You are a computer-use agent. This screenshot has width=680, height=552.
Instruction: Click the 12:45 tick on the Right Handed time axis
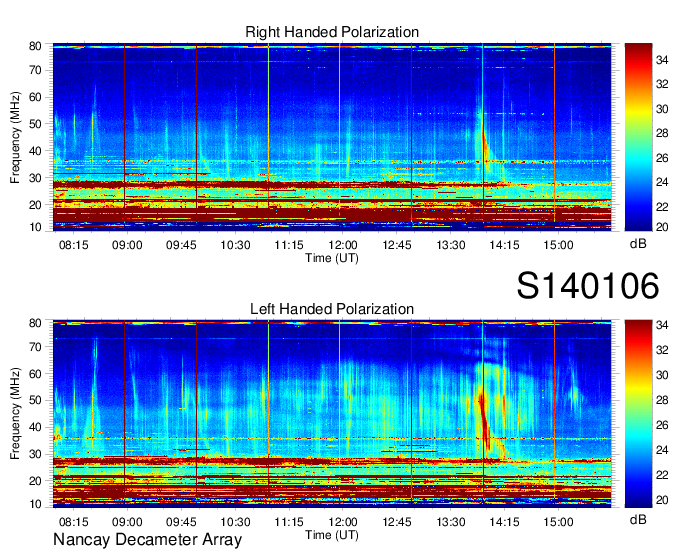397,245
